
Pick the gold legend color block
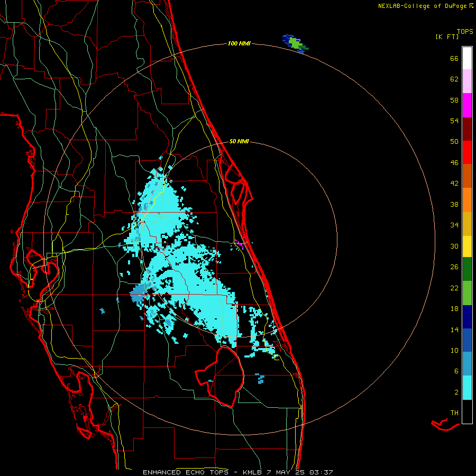pyautogui.click(x=467, y=224)
